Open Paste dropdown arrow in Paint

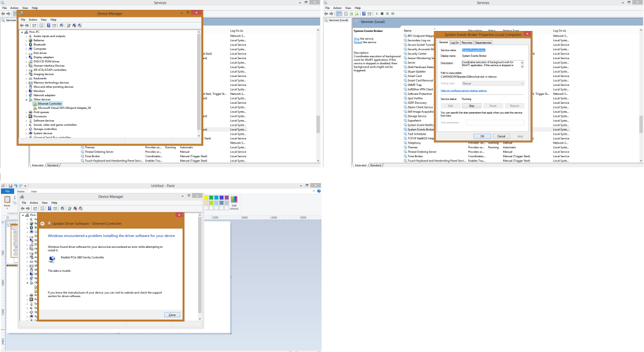tap(7, 209)
